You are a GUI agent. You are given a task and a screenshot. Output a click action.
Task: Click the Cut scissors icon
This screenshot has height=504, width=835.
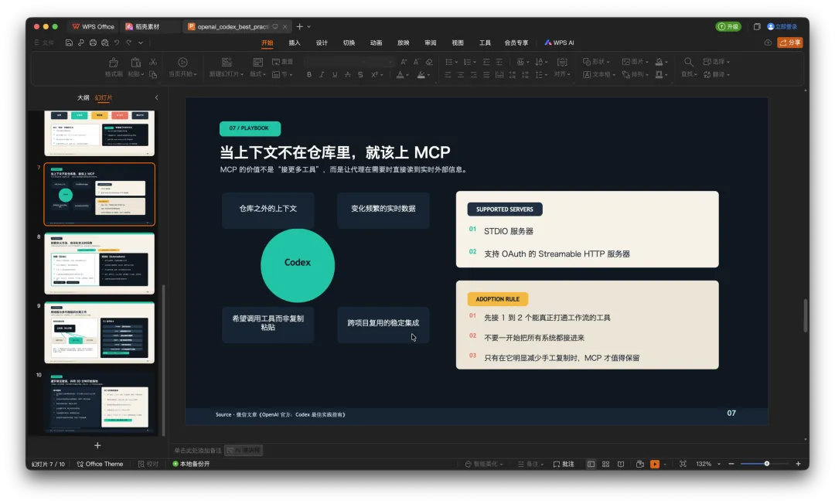click(x=153, y=63)
